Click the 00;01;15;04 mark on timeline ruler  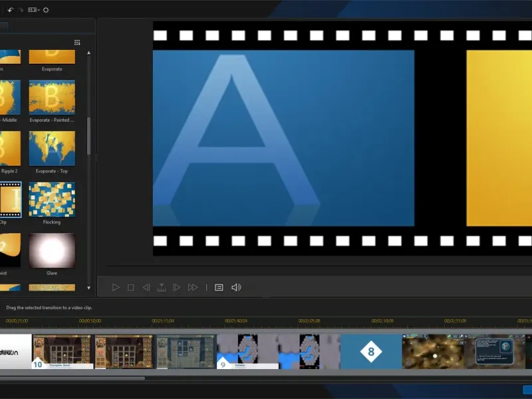pos(163,321)
